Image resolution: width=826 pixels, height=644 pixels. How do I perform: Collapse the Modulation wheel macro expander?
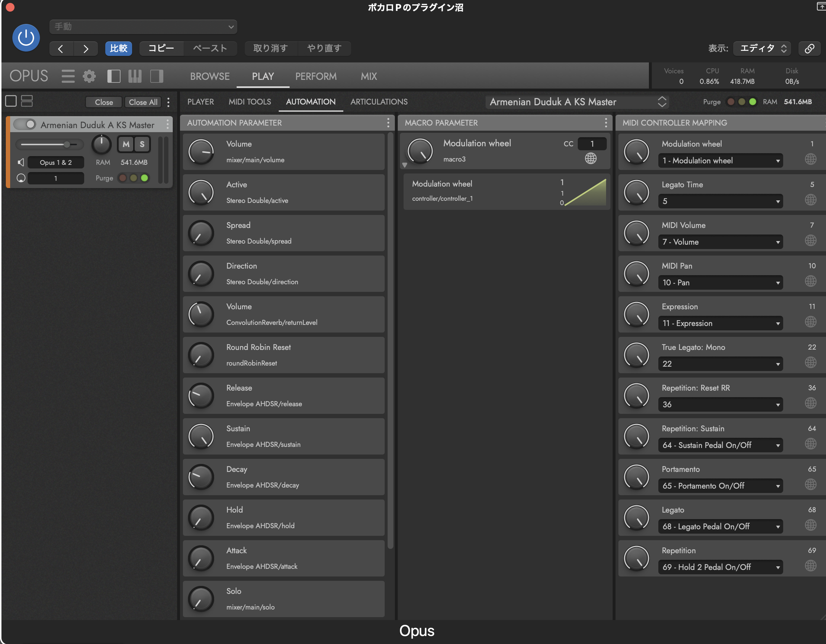pyautogui.click(x=404, y=165)
